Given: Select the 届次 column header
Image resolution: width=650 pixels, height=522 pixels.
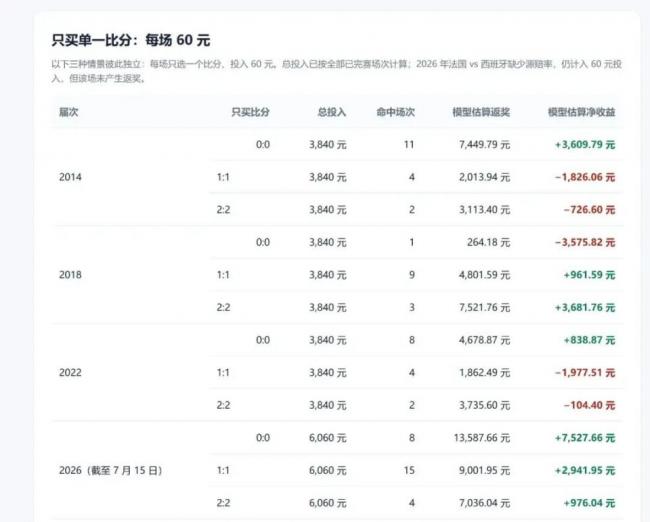Looking at the screenshot, I should tap(69, 112).
